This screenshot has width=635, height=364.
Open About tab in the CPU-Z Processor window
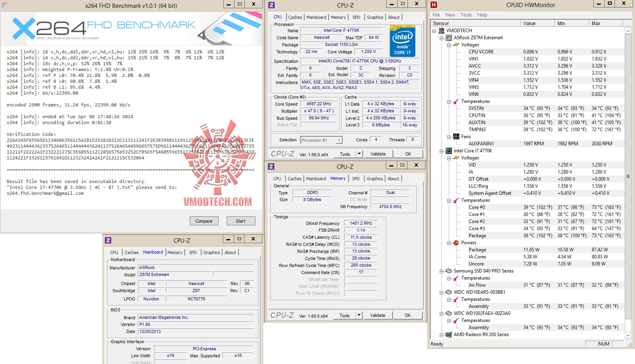coord(394,17)
